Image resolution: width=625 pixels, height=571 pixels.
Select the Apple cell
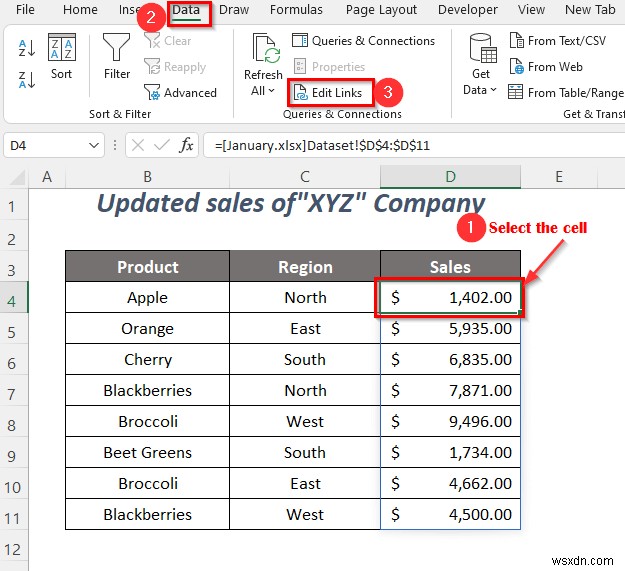(147, 298)
